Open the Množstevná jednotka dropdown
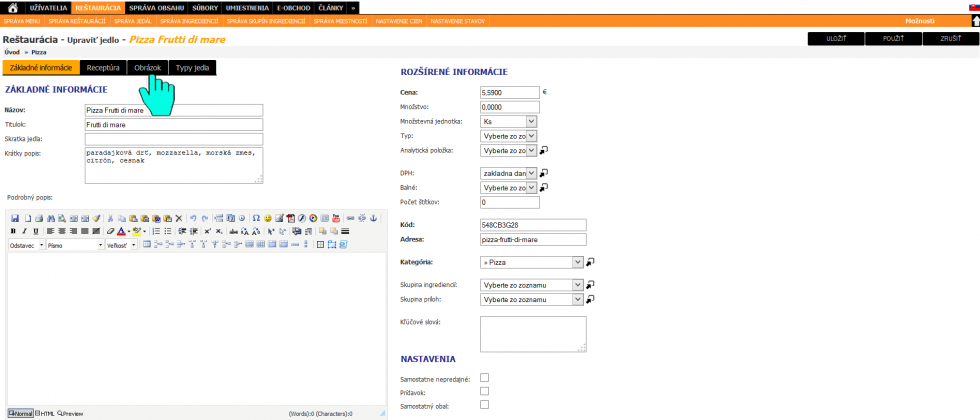 [509, 120]
